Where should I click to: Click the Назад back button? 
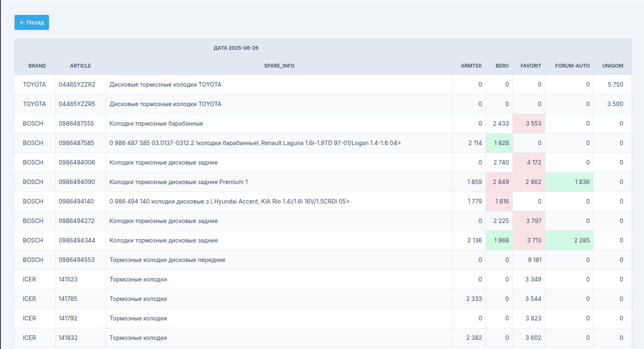32,22
